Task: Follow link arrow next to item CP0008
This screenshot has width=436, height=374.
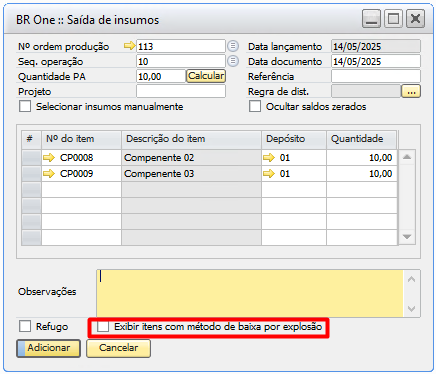Action: coord(49,157)
